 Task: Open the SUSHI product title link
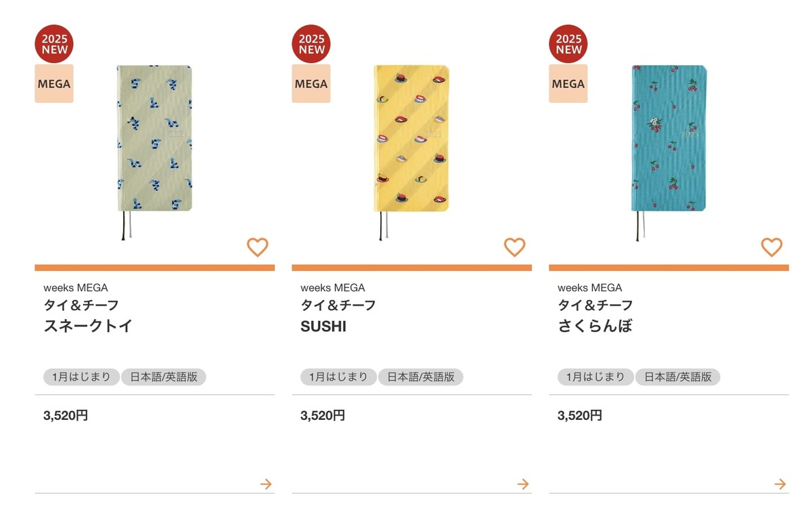coord(323,326)
